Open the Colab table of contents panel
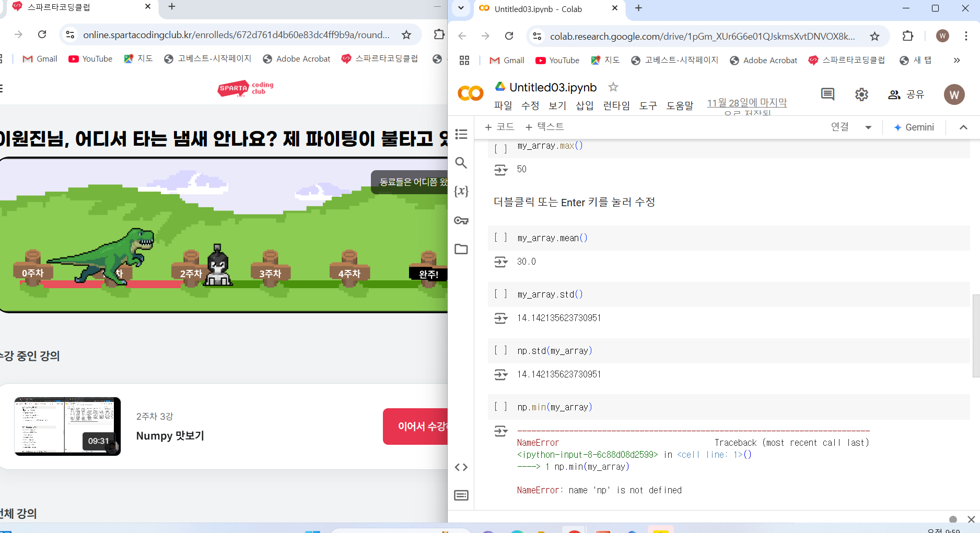980x533 pixels. click(461, 134)
